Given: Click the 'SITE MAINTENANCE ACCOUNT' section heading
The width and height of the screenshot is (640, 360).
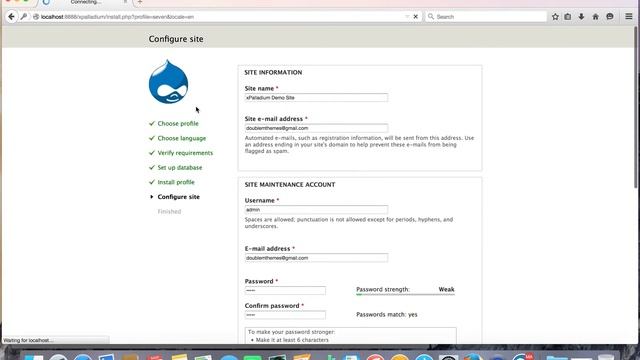Looking at the screenshot, I should point(290,184).
